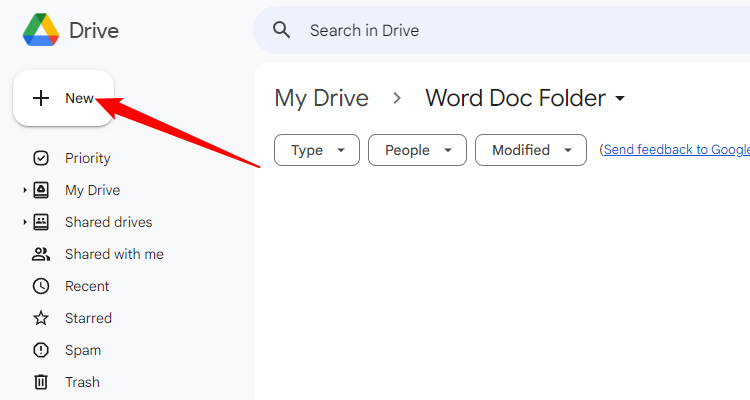Click the Trash bin icon
The width and height of the screenshot is (750, 400).
pyautogui.click(x=41, y=382)
